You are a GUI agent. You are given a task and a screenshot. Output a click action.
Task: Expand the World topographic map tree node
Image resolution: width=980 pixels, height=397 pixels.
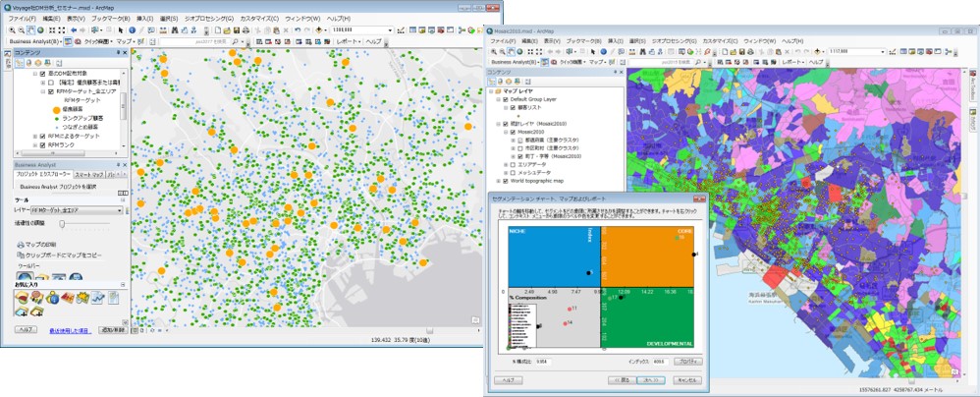pos(498,182)
